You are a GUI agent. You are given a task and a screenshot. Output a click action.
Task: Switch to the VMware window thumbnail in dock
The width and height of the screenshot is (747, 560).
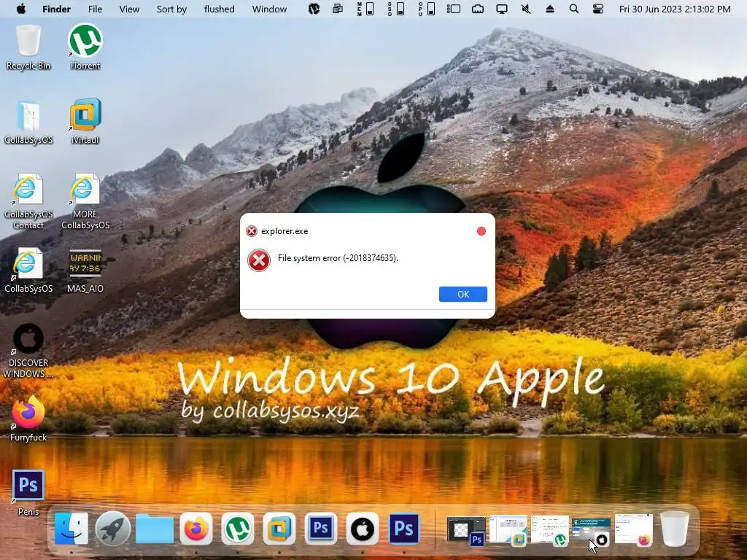[508, 529]
